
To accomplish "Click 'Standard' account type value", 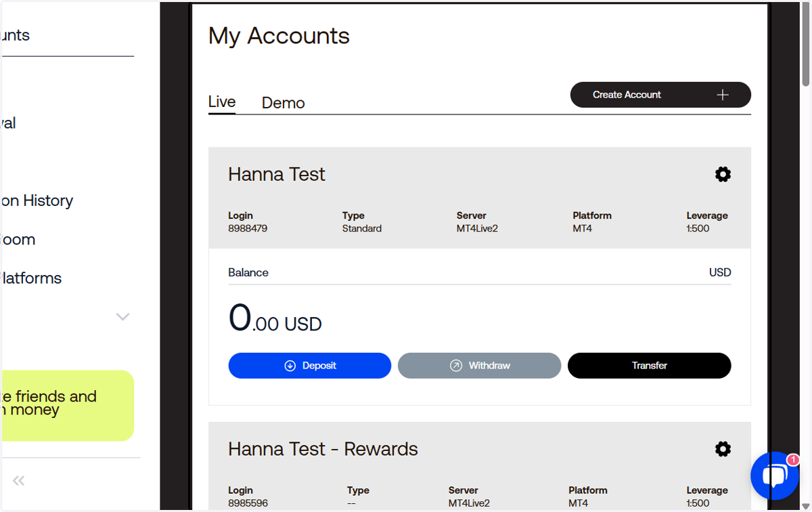I will coord(362,229).
